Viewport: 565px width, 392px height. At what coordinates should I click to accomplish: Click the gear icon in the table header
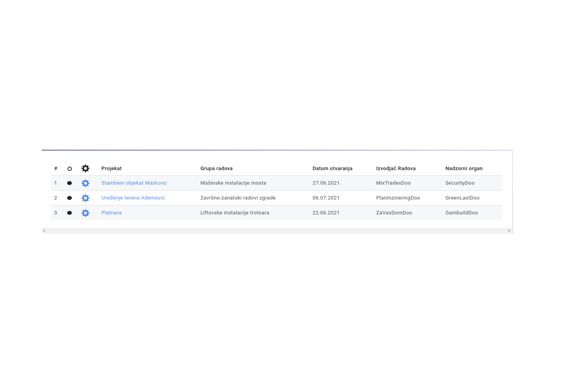(x=85, y=169)
